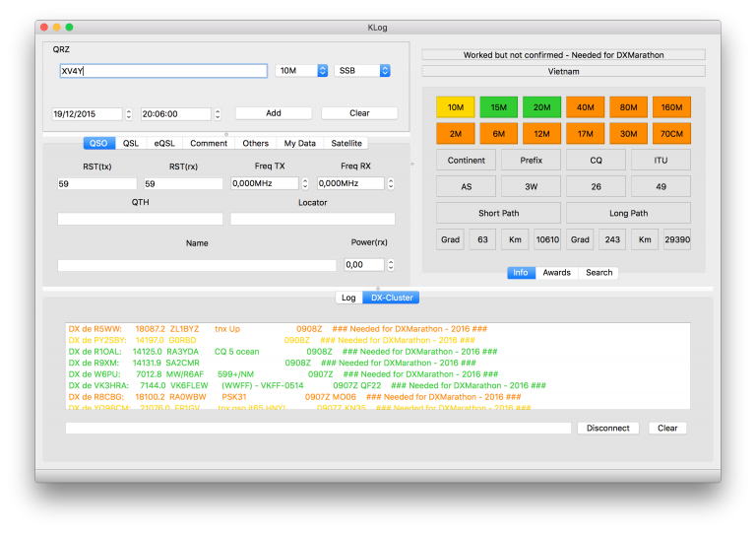Clear the DX-Cluster command line

tap(667, 428)
